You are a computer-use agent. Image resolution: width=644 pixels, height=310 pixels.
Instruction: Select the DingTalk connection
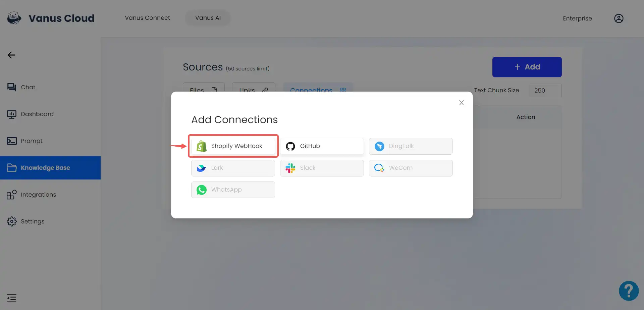(411, 146)
